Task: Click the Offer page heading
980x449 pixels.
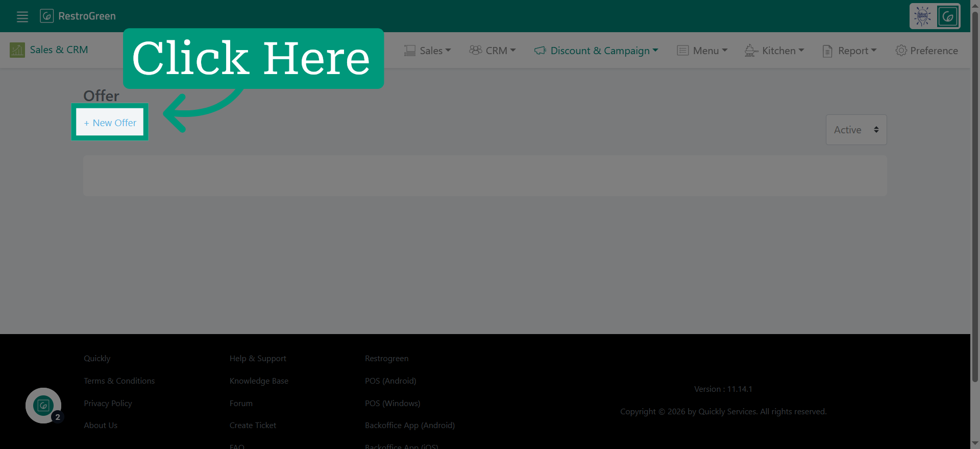Action: 101,96
